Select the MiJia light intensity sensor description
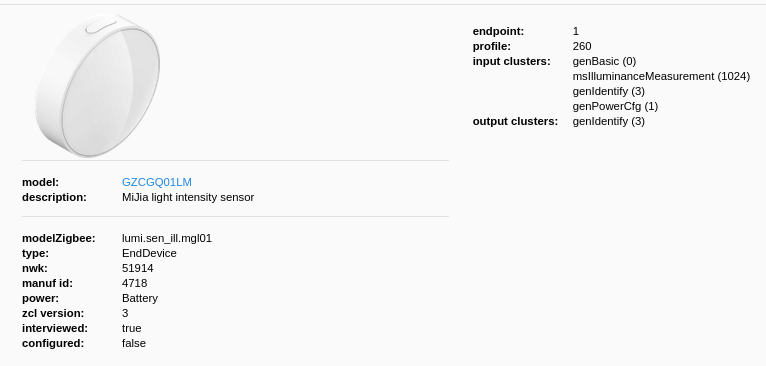Screen dimensions: 766x366 click(x=188, y=197)
